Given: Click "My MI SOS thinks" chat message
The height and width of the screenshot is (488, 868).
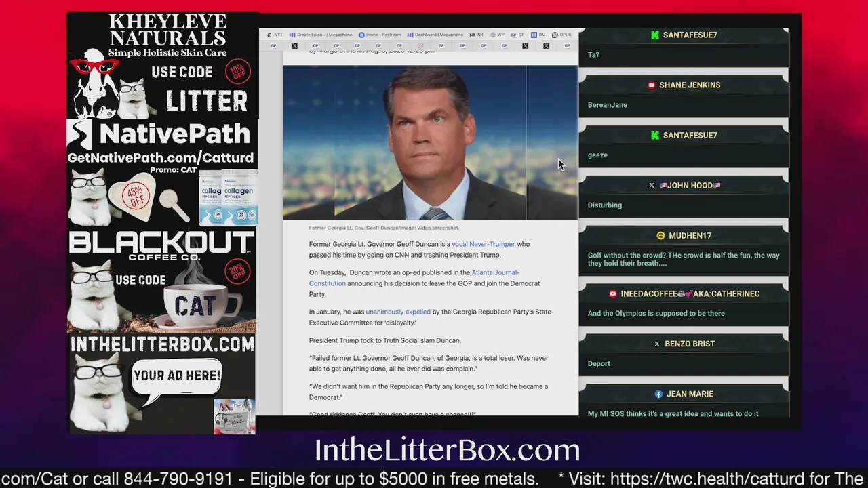Looking at the screenshot, I should pyautogui.click(x=673, y=413).
